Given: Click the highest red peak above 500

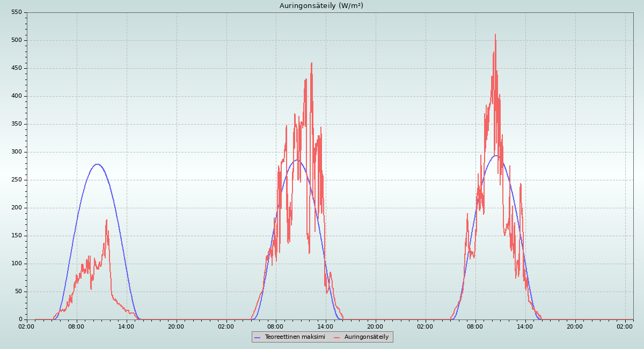Looking at the screenshot, I should [x=495, y=35].
